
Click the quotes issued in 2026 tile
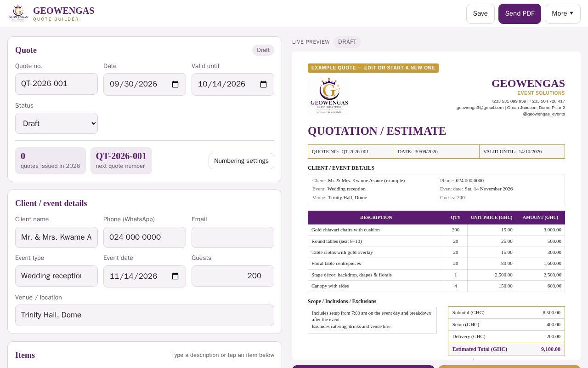click(51, 161)
